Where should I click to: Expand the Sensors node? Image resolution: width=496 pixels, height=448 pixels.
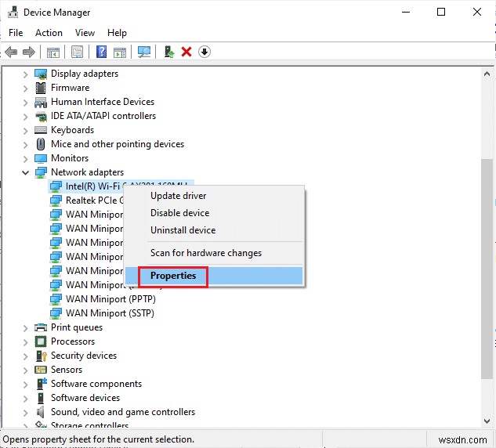tap(25, 370)
